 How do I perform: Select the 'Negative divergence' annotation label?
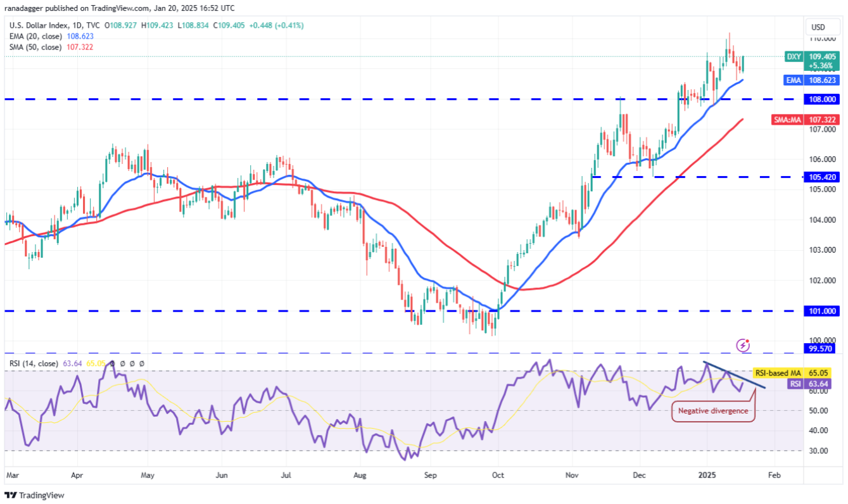click(x=713, y=412)
